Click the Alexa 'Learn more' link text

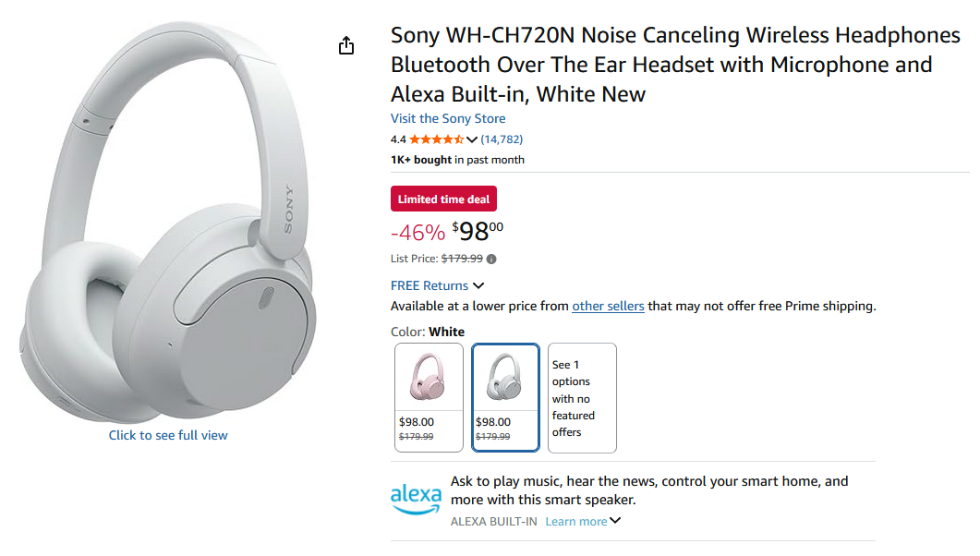click(x=575, y=522)
